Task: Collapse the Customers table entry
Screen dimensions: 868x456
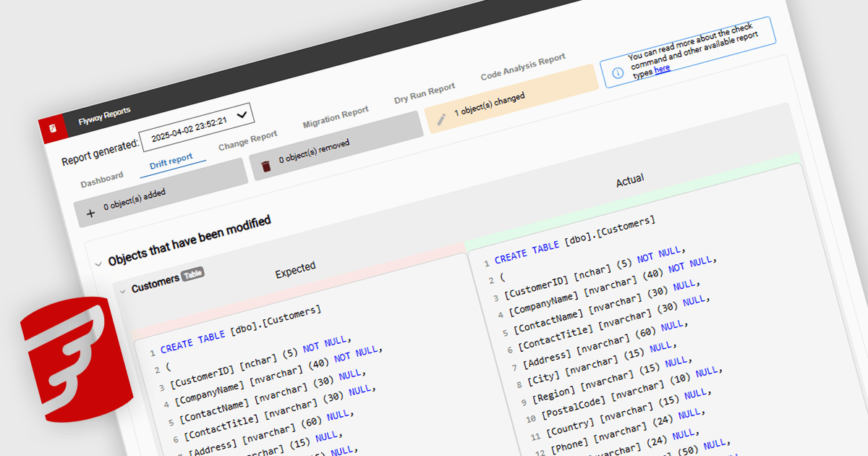Action: coord(122,291)
